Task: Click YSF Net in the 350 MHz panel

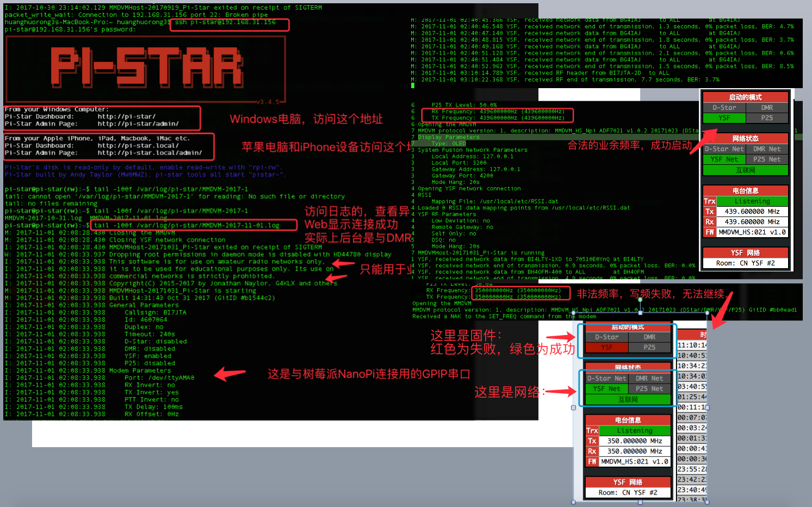Action: 607,389
